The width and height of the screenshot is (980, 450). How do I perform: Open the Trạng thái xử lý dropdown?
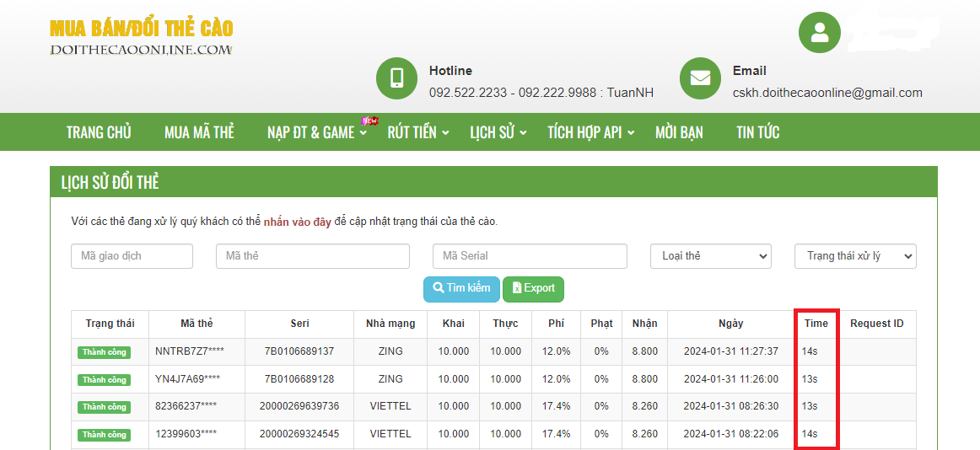[x=855, y=256]
